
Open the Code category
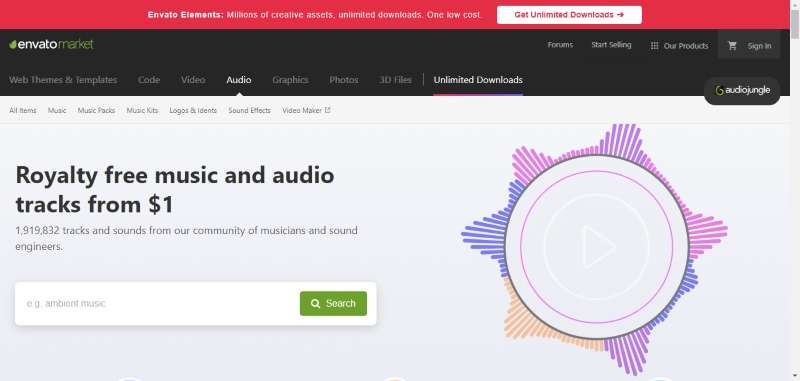149,80
